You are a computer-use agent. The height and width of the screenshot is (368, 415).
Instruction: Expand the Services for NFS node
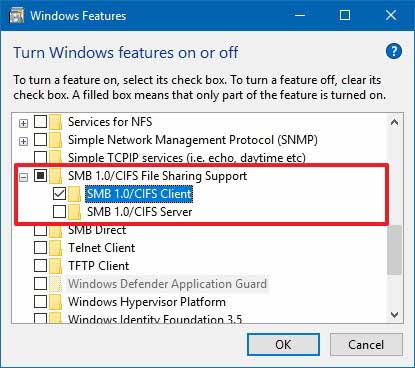pyautogui.click(x=23, y=123)
